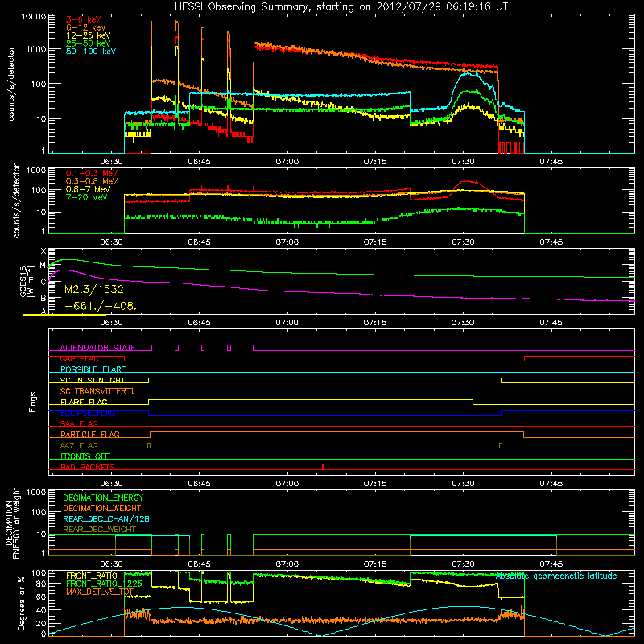
Task: Select the FLARE_FLAG label
Action: [x=84, y=402]
